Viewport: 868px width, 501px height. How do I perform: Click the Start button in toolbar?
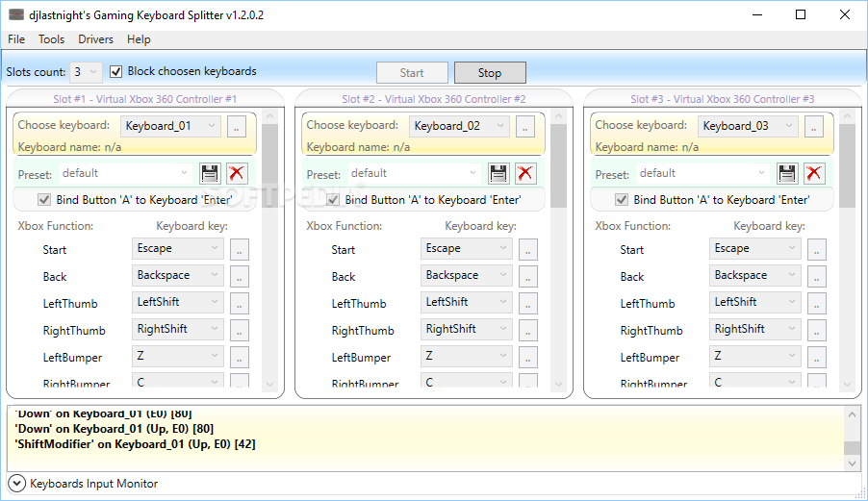point(412,72)
